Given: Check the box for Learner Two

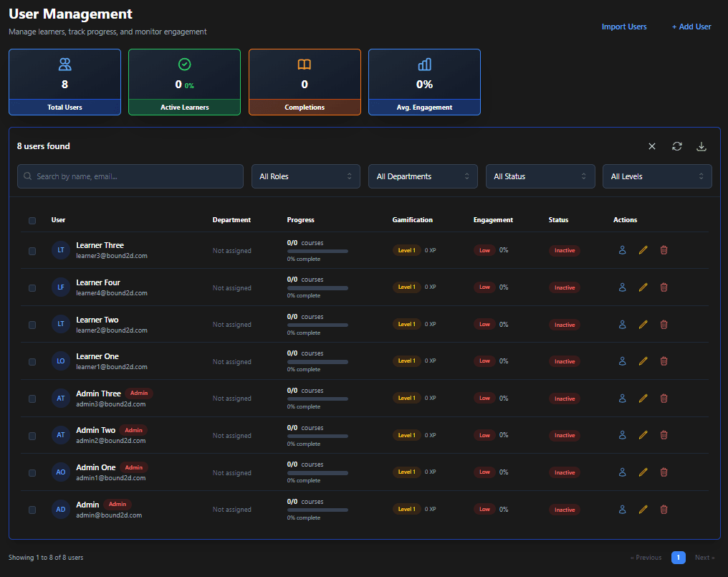Looking at the screenshot, I should (x=32, y=325).
